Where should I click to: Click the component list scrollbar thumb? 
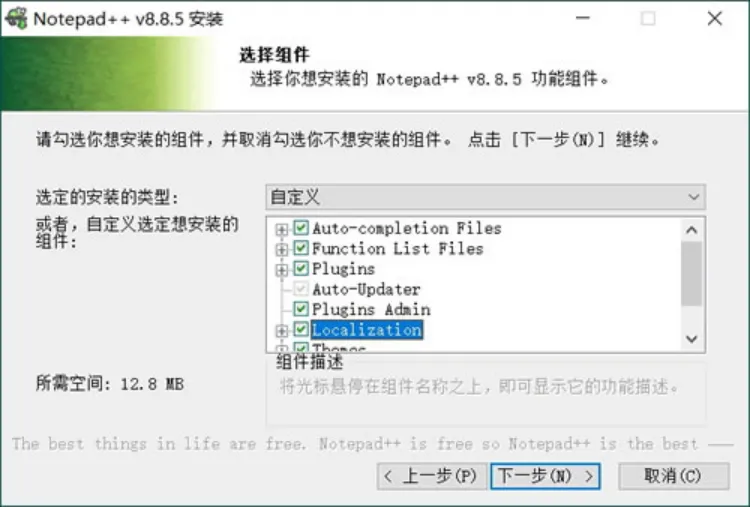692,274
